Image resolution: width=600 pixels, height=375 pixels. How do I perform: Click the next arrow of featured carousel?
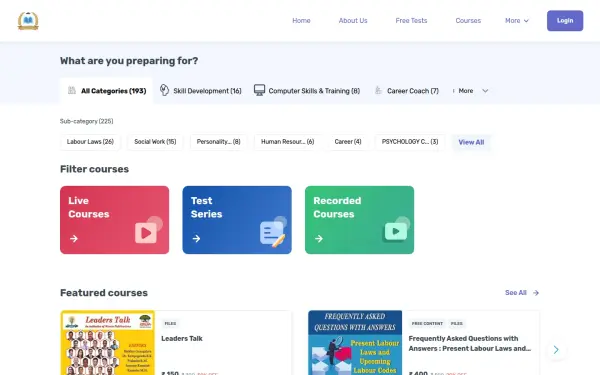click(556, 349)
